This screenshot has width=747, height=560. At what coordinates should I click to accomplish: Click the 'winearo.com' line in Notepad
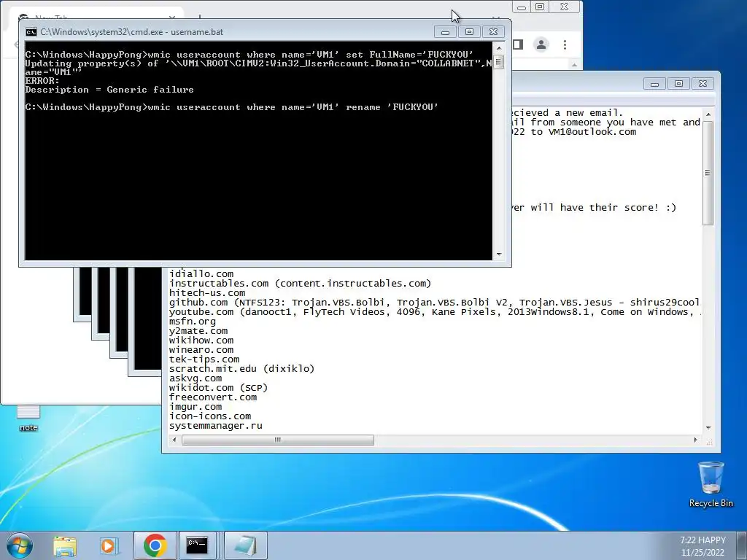201,350
